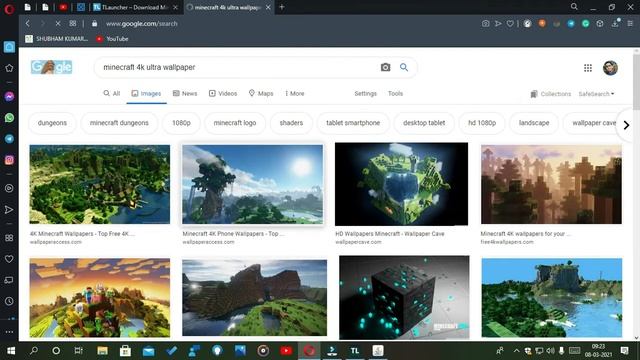This screenshot has width=640, height=360.
Task: Open Opera easy setup menu icon
Action: pyautogui.click(x=630, y=24)
